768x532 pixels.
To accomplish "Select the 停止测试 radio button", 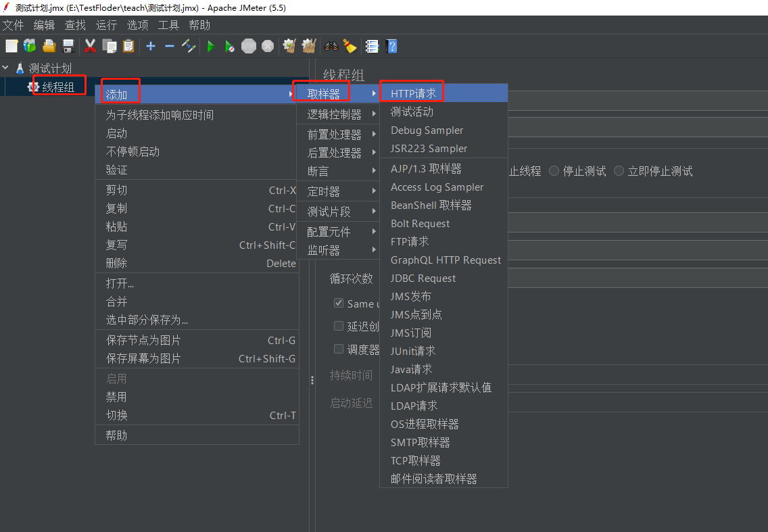I will click(554, 171).
